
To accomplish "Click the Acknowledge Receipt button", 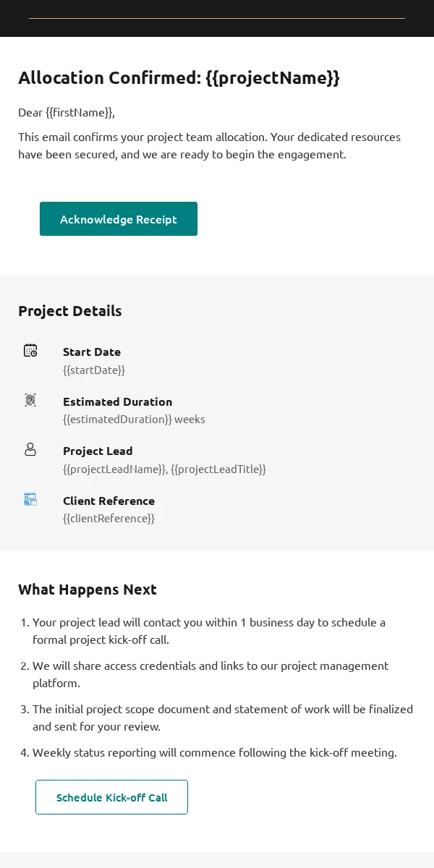I will pos(119,218).
